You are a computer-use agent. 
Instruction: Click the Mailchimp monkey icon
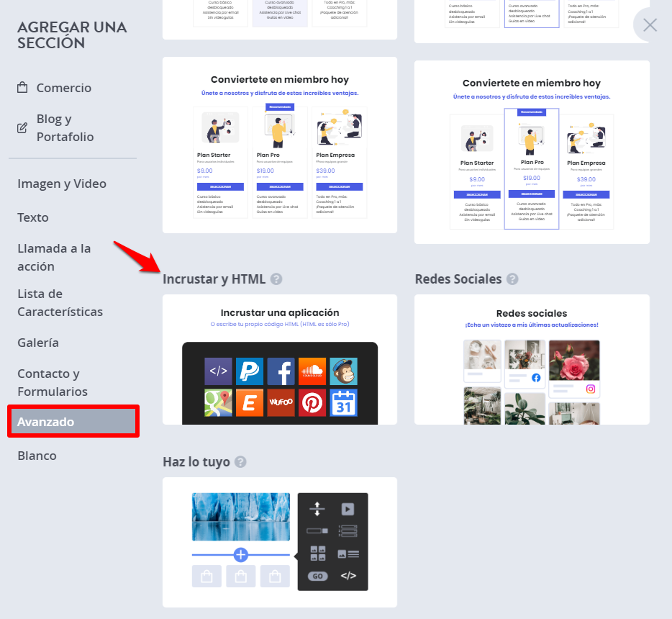tap(343, 371)
